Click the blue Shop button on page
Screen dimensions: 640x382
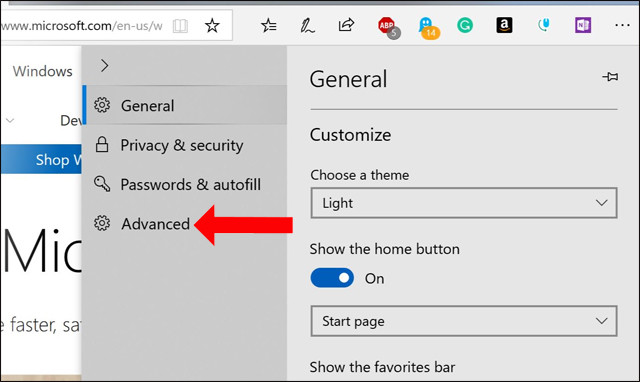pos(41,159)
